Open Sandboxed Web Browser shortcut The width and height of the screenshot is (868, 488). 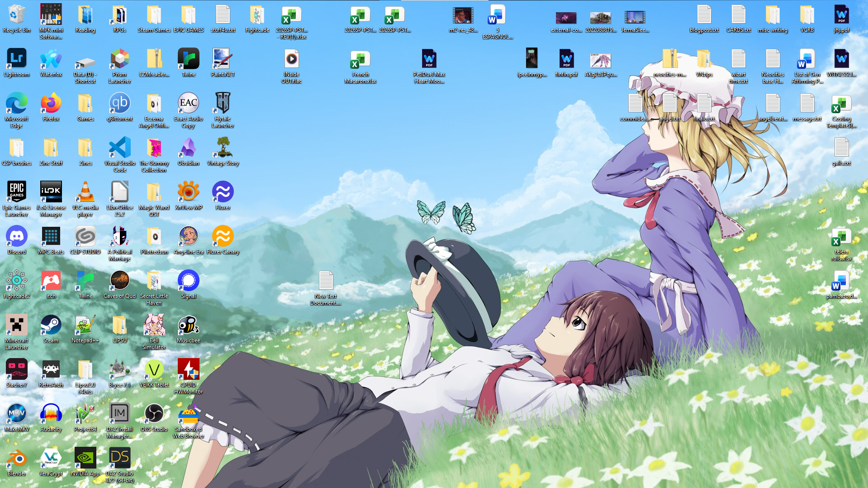pos(189,421)
